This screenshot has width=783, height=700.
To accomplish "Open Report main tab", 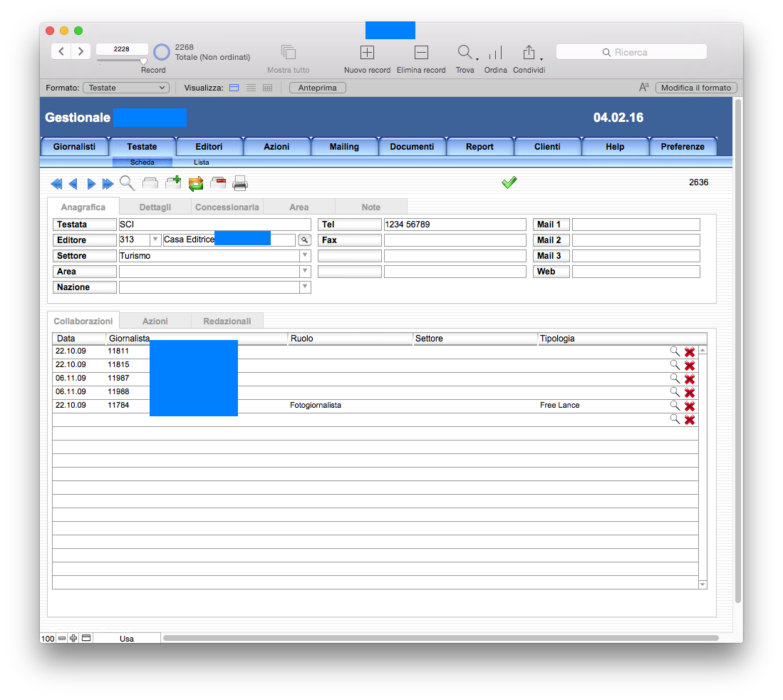I will click(x=479, y=147).
